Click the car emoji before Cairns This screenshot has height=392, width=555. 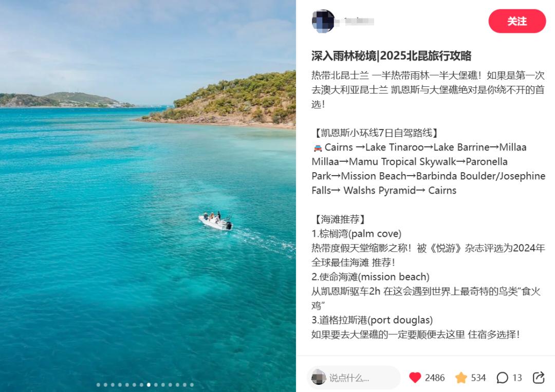coord(318,147)
